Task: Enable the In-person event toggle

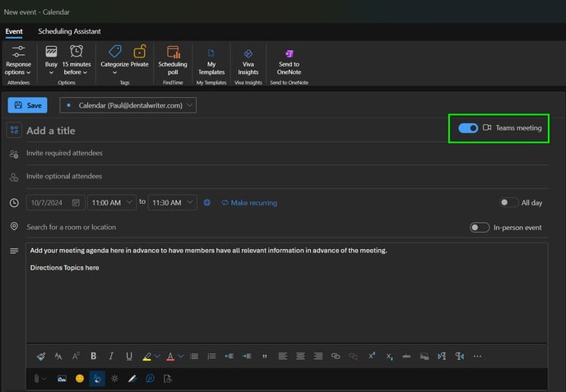Action: click(479, 228)
